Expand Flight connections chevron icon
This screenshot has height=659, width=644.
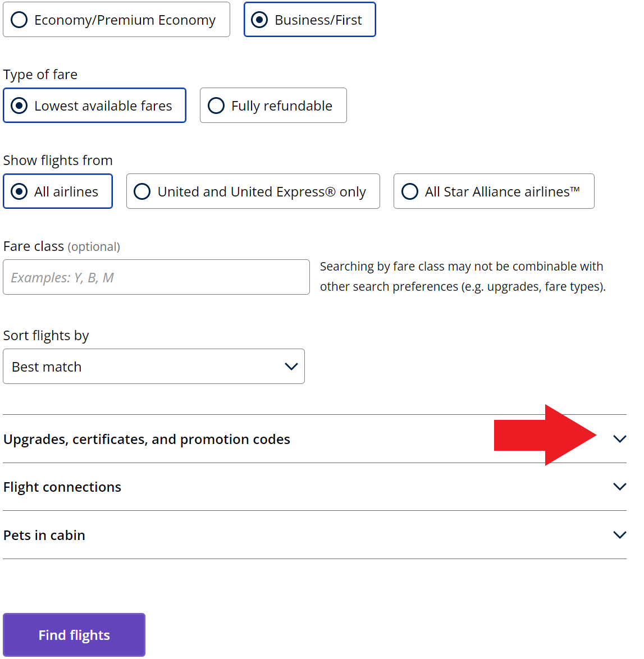pyautogui.click(x=620, y=487)
